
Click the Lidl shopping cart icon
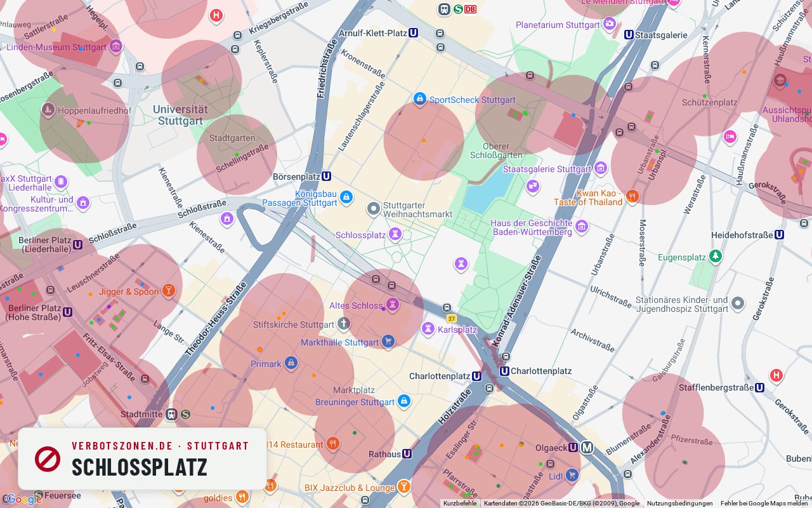coord(572,475)
